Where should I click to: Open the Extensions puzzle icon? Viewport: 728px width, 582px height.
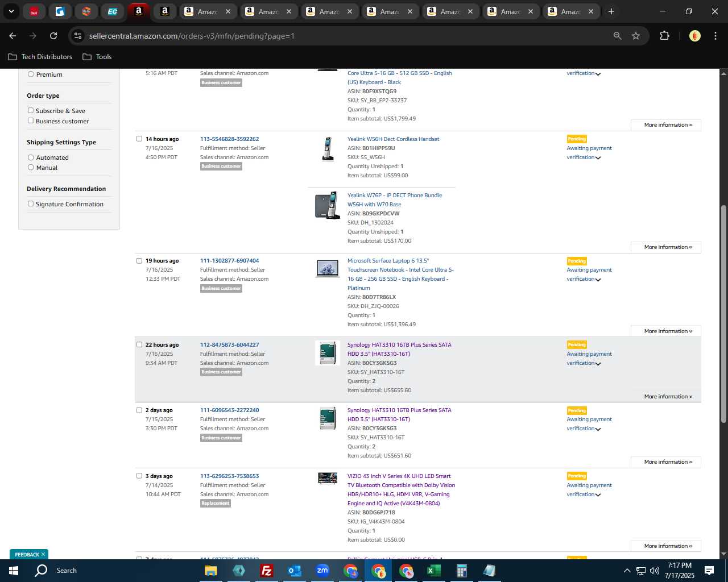click(x=664, y=36)
